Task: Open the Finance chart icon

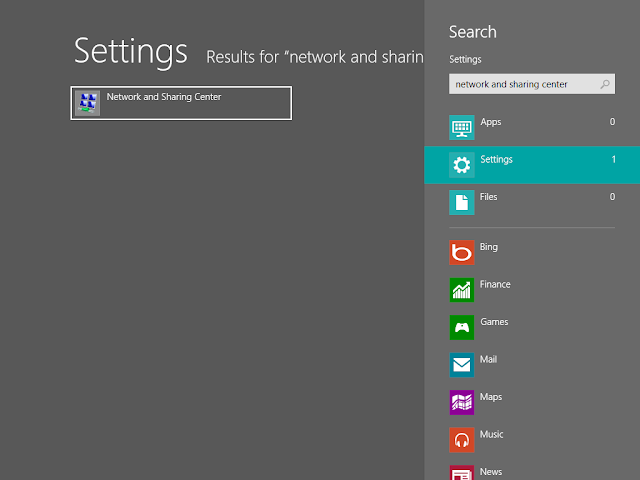Action: [462, 290]
